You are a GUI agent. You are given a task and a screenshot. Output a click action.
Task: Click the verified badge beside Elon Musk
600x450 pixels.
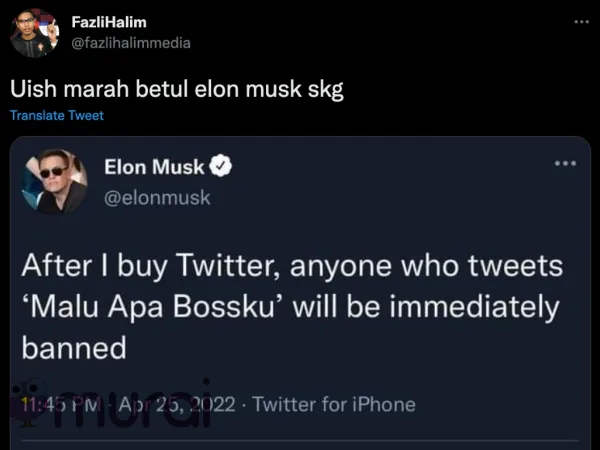(221, 167)
